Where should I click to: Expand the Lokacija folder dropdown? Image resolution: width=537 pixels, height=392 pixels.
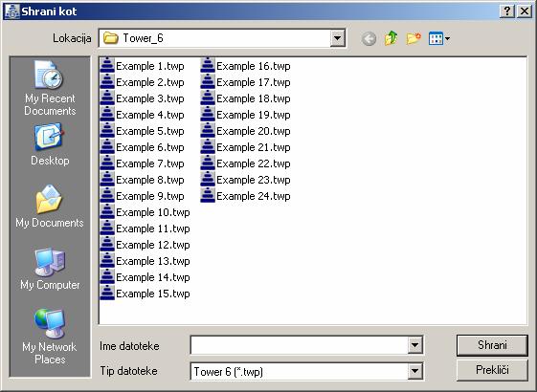tap(337, 38)
